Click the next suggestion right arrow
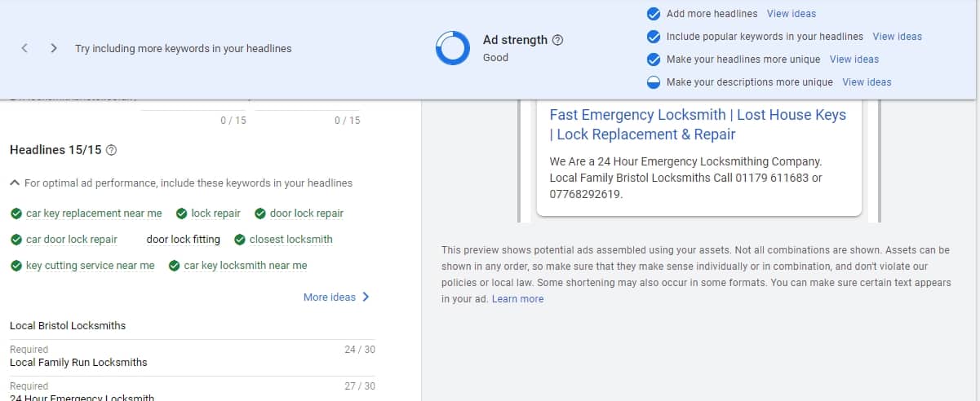The image size is (980, 401). [54, 48]
